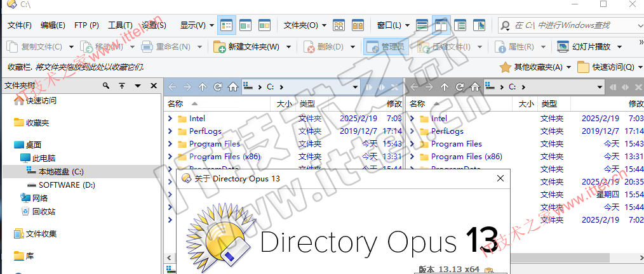The image size is (644, 274).
Task: Select Program Files folder in left pane
Action: click(215, 144)
